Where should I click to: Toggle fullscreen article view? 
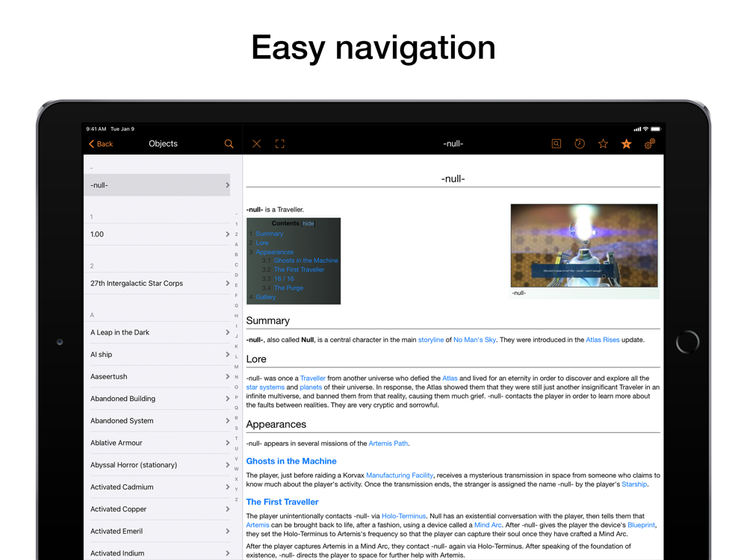click(x=279, y=144)
